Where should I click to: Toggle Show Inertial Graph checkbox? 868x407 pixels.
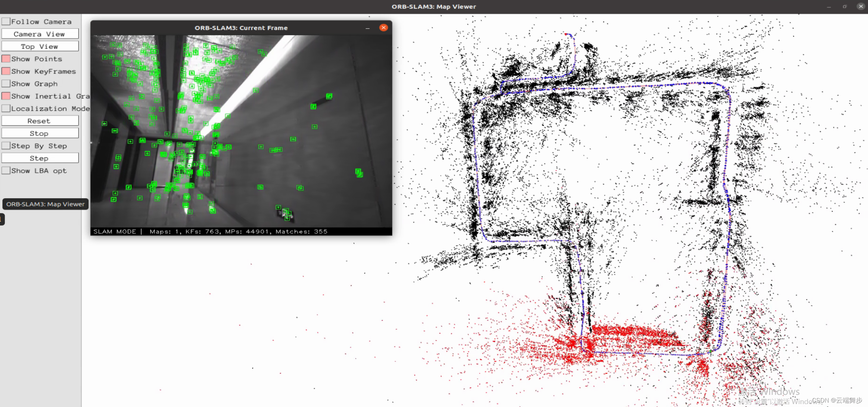pos(6,96)
